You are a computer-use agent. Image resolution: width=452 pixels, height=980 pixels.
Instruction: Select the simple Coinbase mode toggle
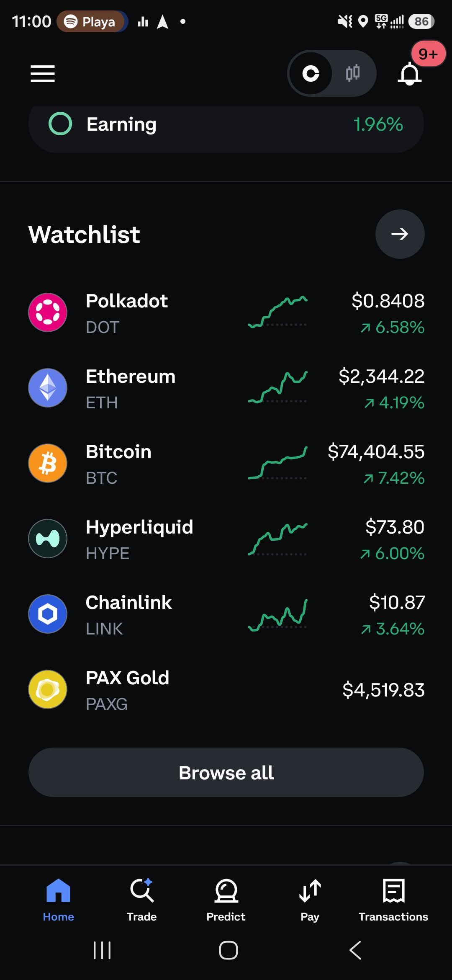click(x=311, y=73)
